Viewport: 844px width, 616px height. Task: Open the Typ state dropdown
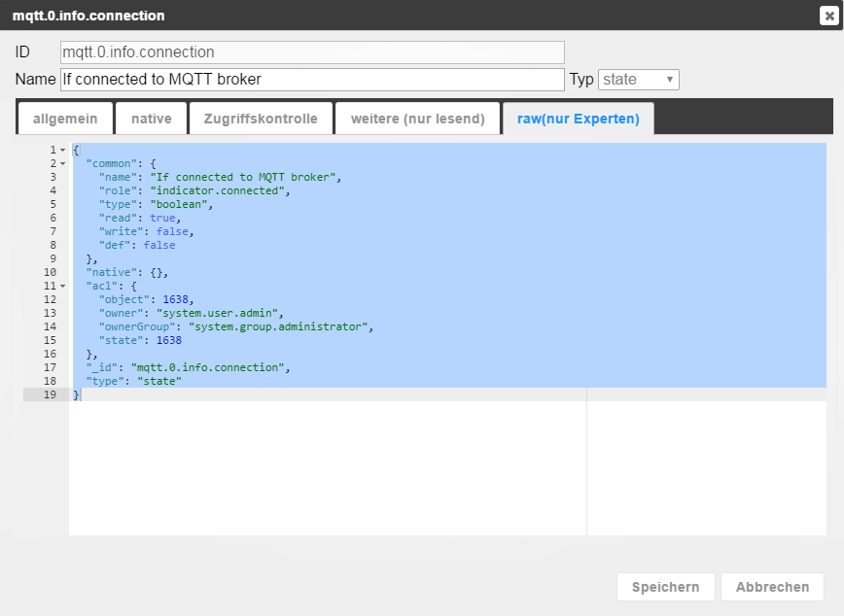pos(639,80)
